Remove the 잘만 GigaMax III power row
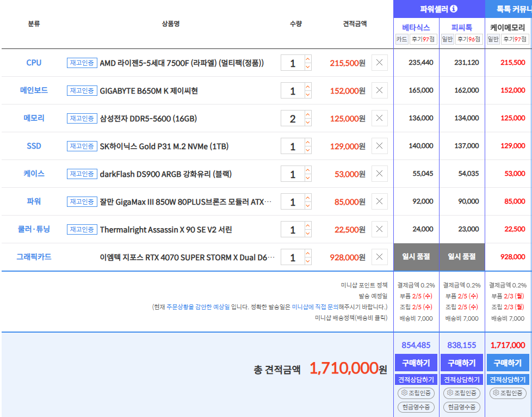This screenshot has width=532, height=417. point(379,202)
